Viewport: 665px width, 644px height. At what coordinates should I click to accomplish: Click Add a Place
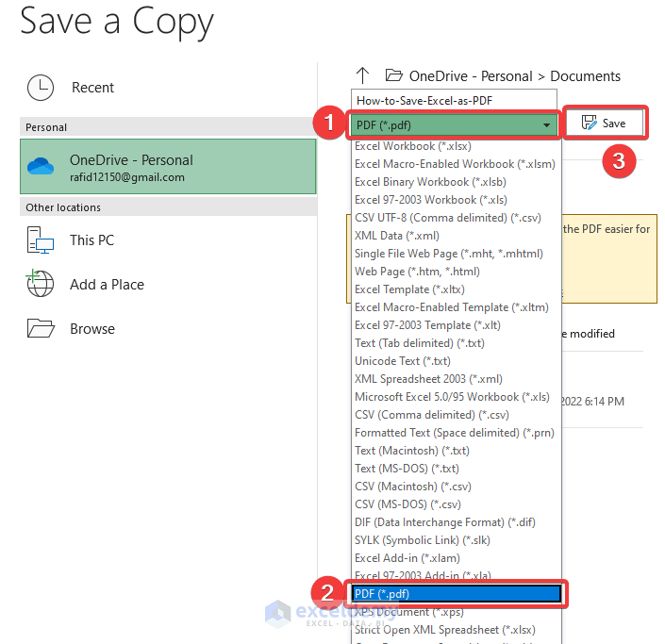point(168,284)
